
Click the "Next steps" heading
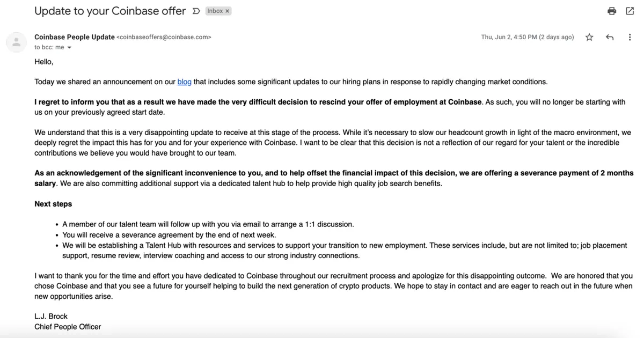53,204
